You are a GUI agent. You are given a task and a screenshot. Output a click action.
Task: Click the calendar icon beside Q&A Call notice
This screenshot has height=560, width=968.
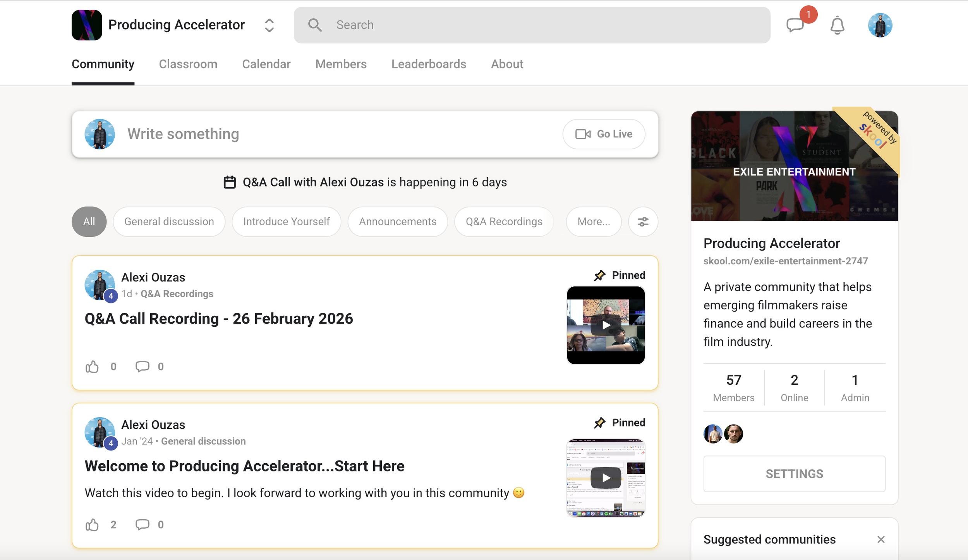coord(230,182)
